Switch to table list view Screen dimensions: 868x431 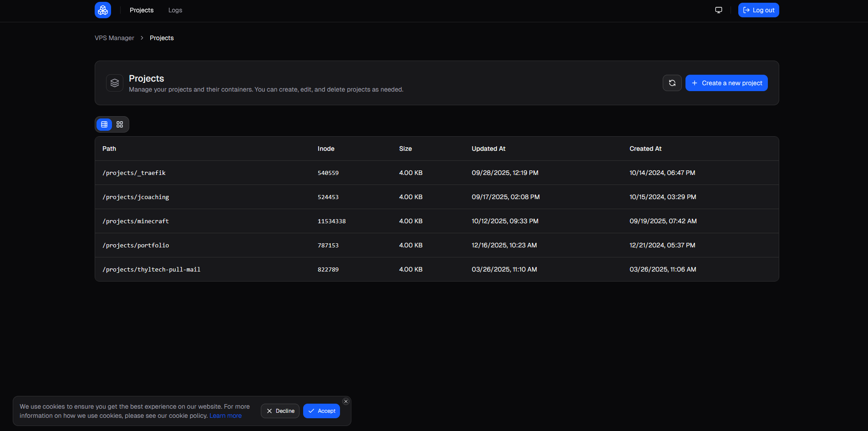click(x=104, y=124)
